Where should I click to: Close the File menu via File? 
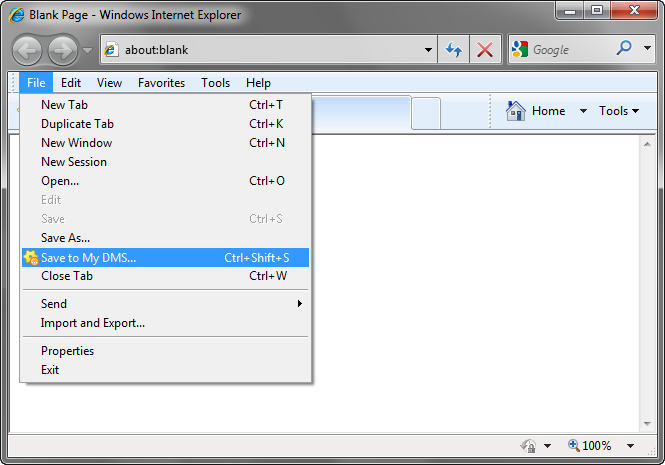tap(36, 82)
